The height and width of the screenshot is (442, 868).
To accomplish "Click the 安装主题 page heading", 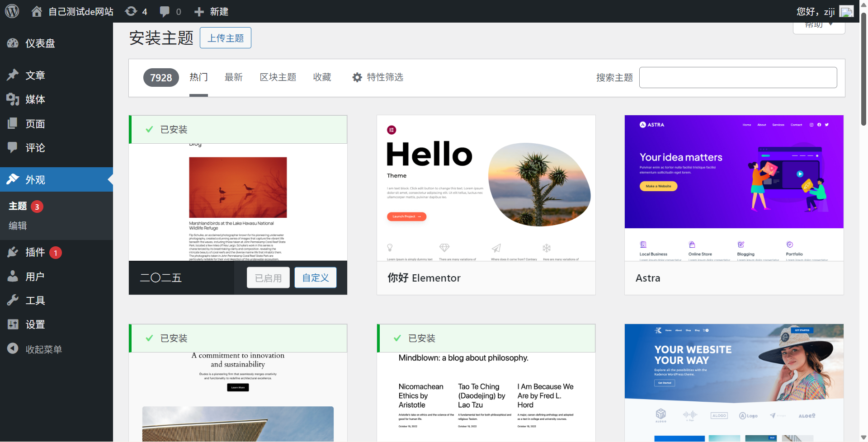I will (161, 38).
